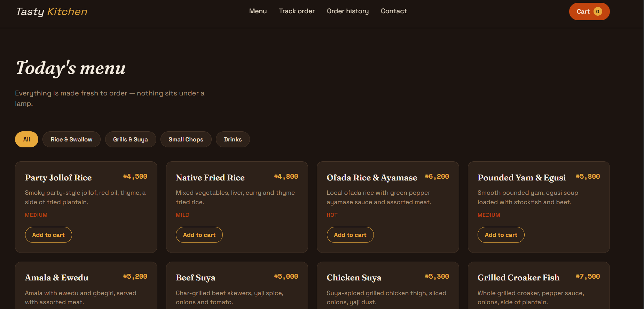Screen dimensions: 644x309
Task: Click the Amala & Ewedu title
Action: tap(57, 278)
